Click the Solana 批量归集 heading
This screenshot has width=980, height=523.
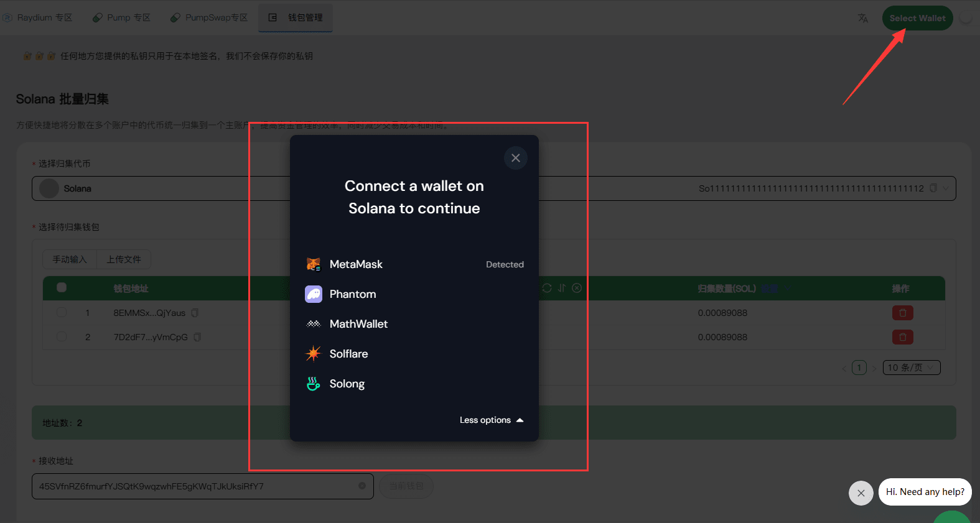pyautogui.click(x=62, y=99)
